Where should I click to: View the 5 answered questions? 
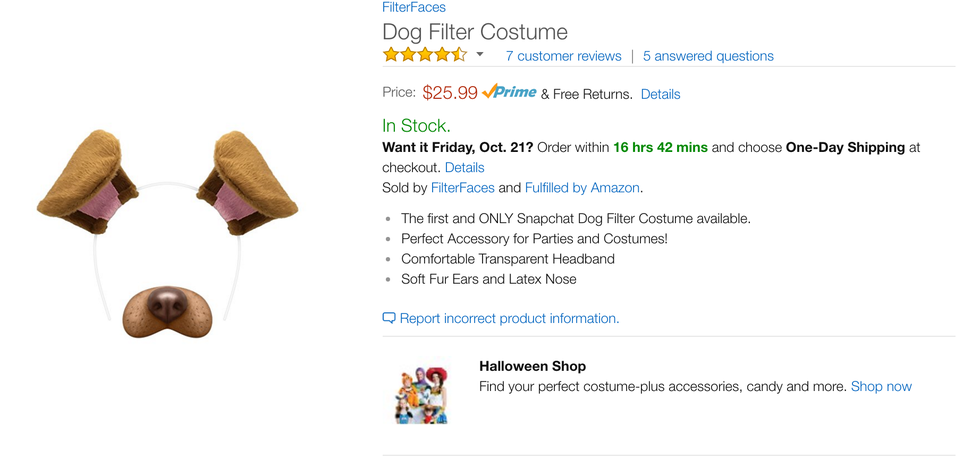708,56
